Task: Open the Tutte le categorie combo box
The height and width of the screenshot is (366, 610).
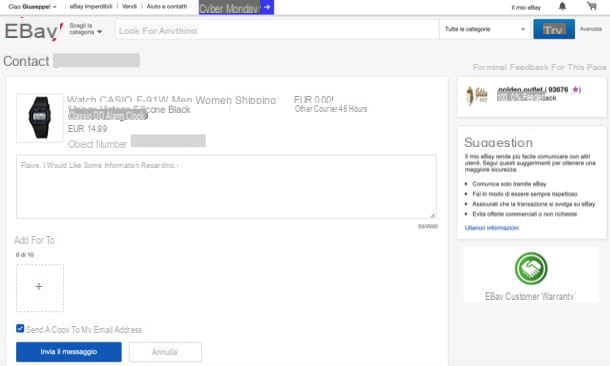Action: 485,29
